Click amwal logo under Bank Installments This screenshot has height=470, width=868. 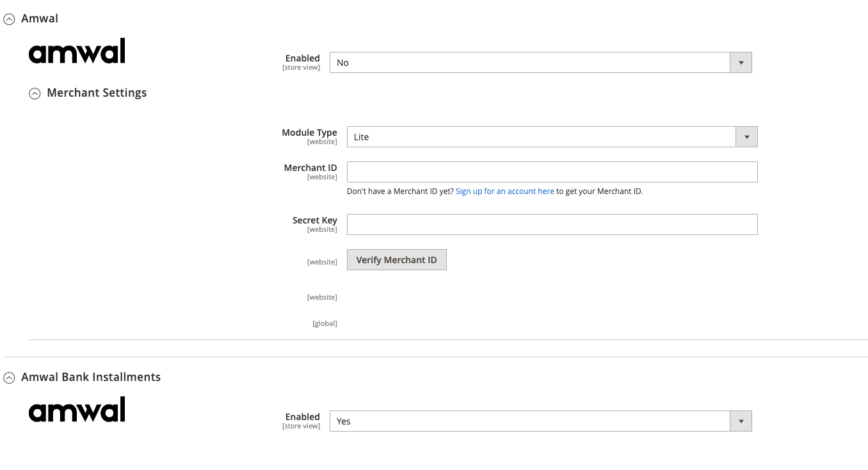pyautogui.click(x=77, y=409)
